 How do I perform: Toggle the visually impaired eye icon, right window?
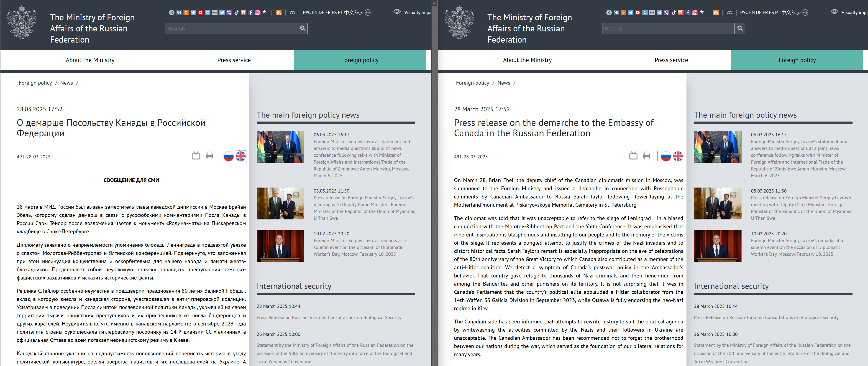coord(835,11)
